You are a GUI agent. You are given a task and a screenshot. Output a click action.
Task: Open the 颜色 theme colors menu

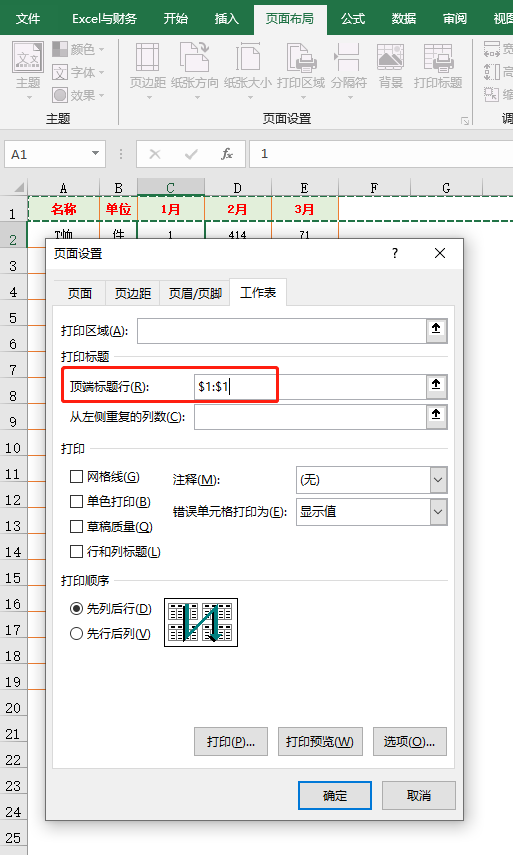pos(78,50)
